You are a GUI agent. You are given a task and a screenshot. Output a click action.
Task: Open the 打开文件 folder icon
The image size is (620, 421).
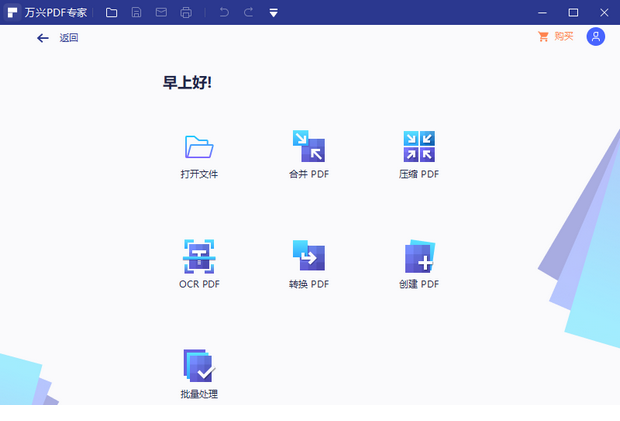tap(199, 147)
